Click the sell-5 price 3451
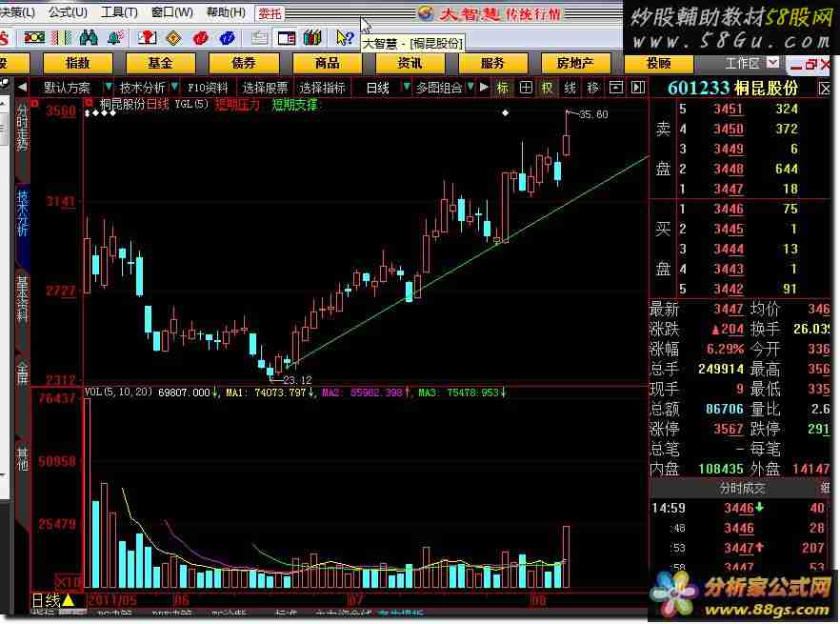 pyautogui.click(x=729, y=109)
